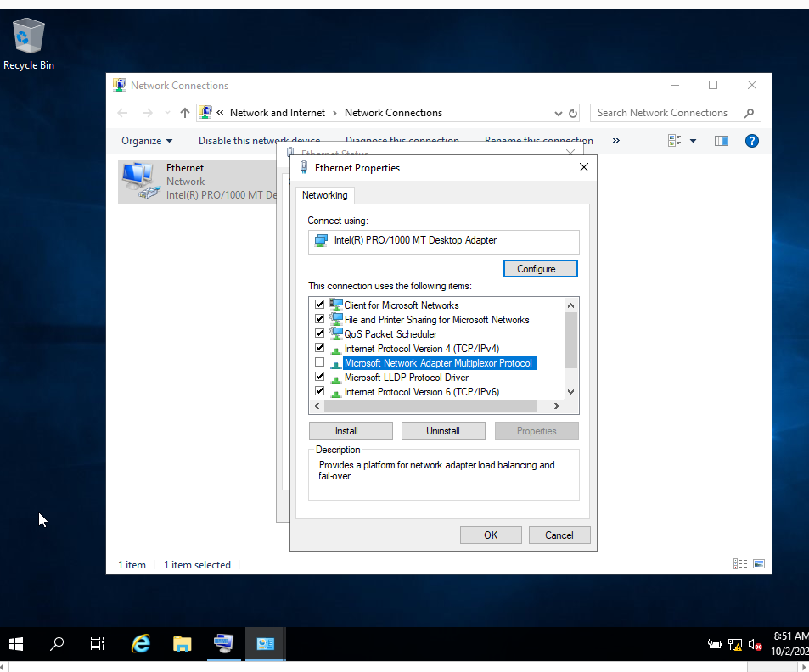Image resolution: width=809 pixels, height=672 pixels.
Task: Refresh the Network Connections address bar
Action: tap(573, 113)
